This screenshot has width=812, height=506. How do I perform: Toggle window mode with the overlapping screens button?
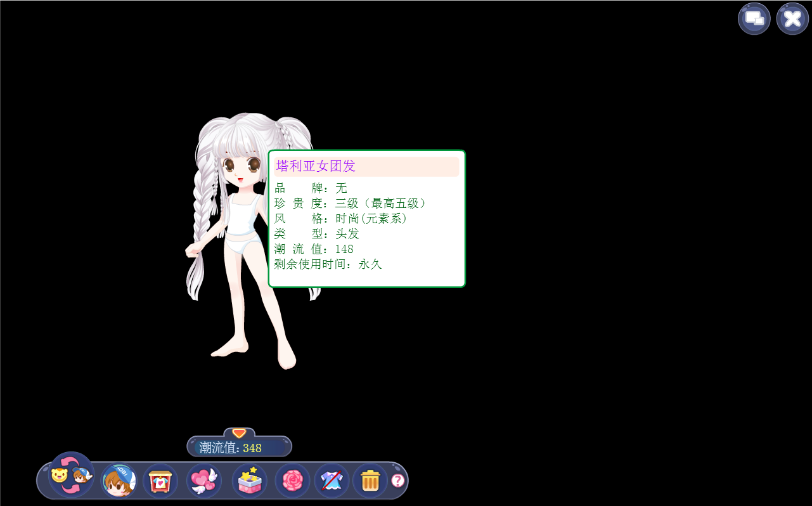click(x=754, y=18)
